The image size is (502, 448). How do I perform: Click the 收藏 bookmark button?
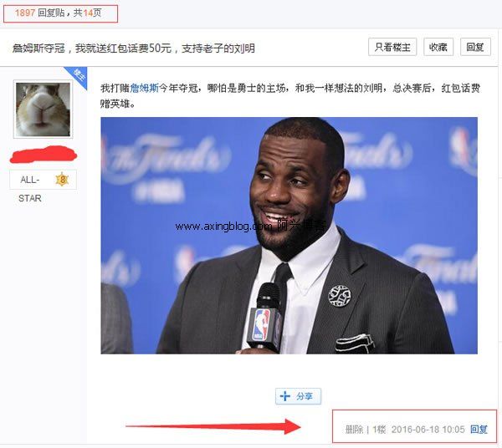(x=438, y=47)
